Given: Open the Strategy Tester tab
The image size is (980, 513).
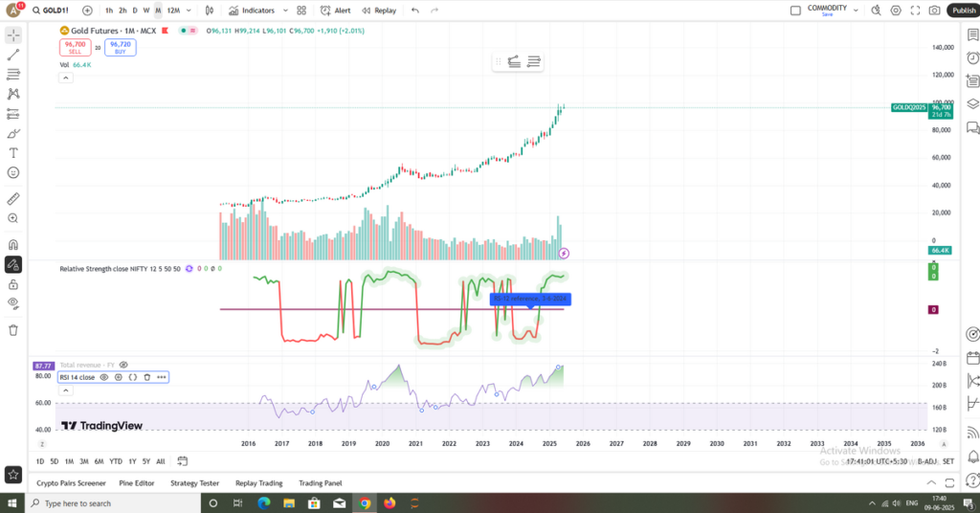Looking at the screenshot, I should point(194,483).
